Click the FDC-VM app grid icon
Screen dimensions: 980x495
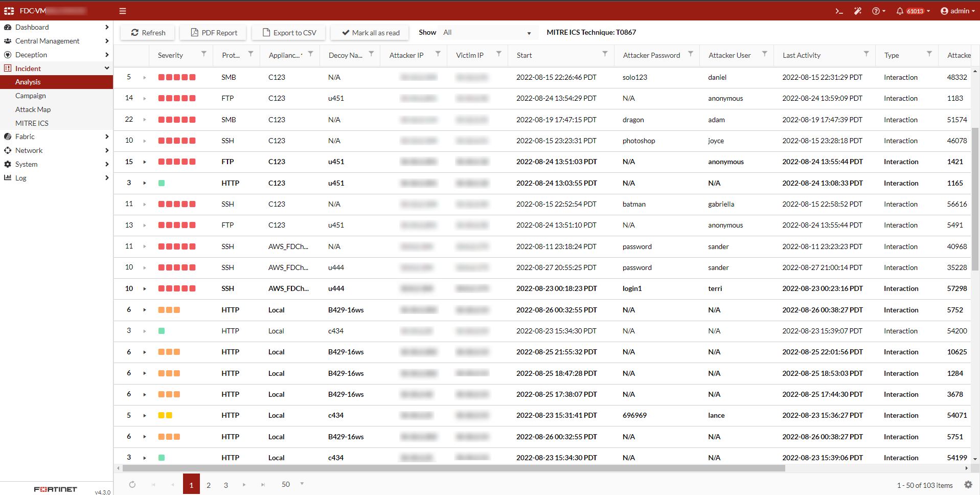click(x=9, y=11)
